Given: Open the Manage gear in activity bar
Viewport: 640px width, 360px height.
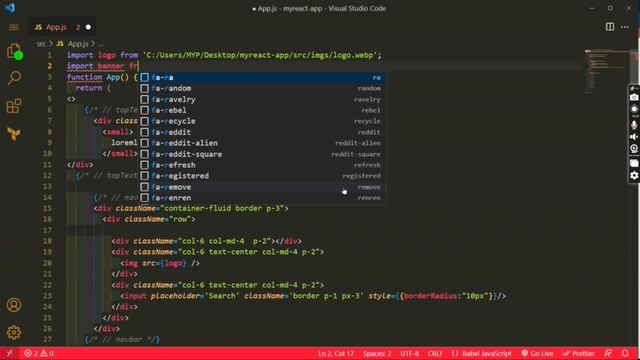Looking at the screenshot, I should [14, 333].
